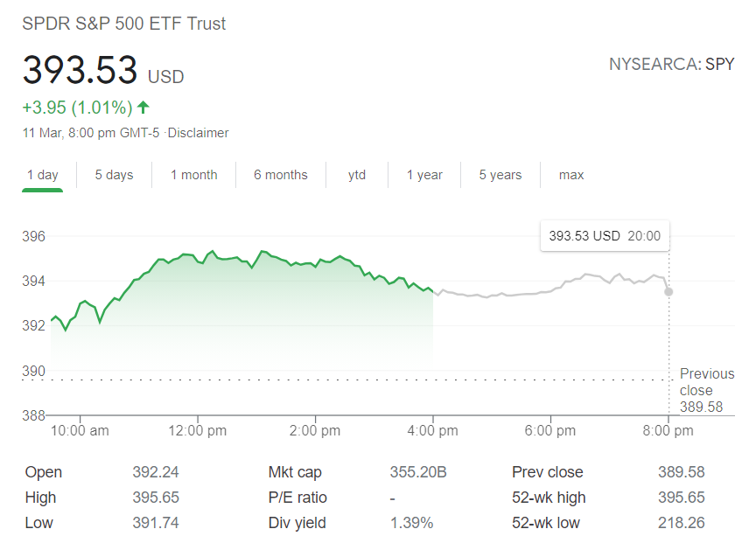Open the max historical range tab
Image resolution: width=756 pixels, height=550 pixels.
[x=570, y=175]
